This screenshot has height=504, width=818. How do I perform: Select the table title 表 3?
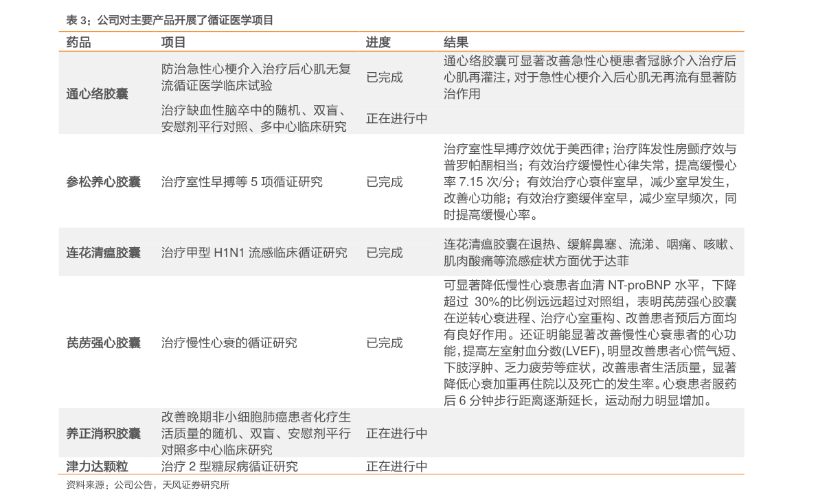click(x=72, y=21)
